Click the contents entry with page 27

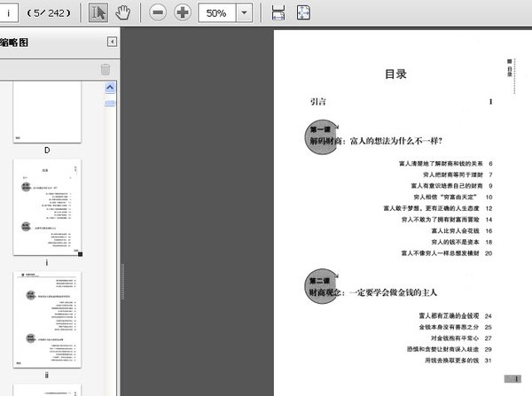tap(461, 338)
